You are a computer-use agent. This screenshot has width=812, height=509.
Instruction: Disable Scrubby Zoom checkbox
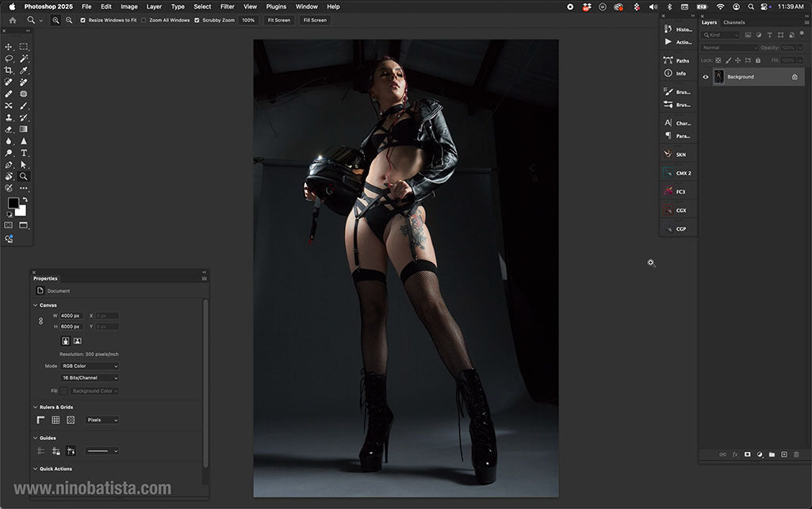point(198,20)
